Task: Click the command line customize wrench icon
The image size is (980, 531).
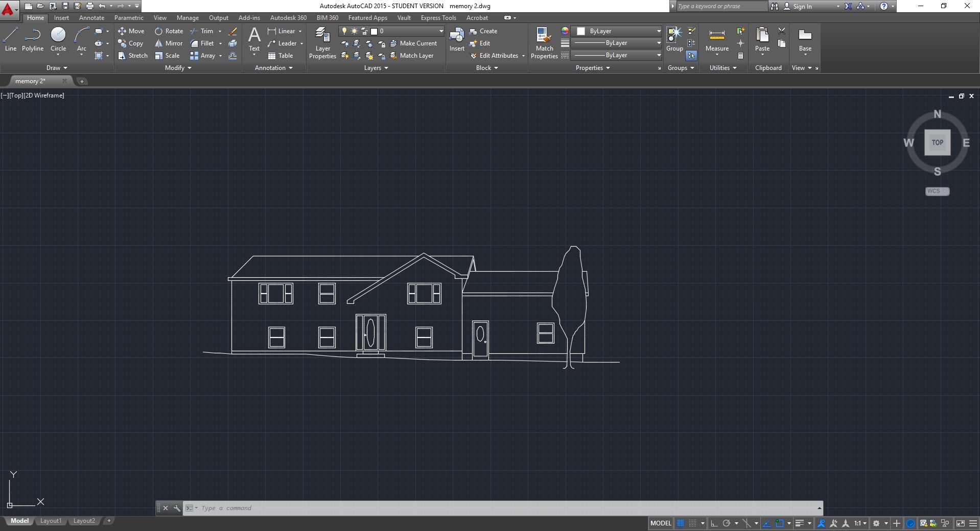Action: coord(177,508)
